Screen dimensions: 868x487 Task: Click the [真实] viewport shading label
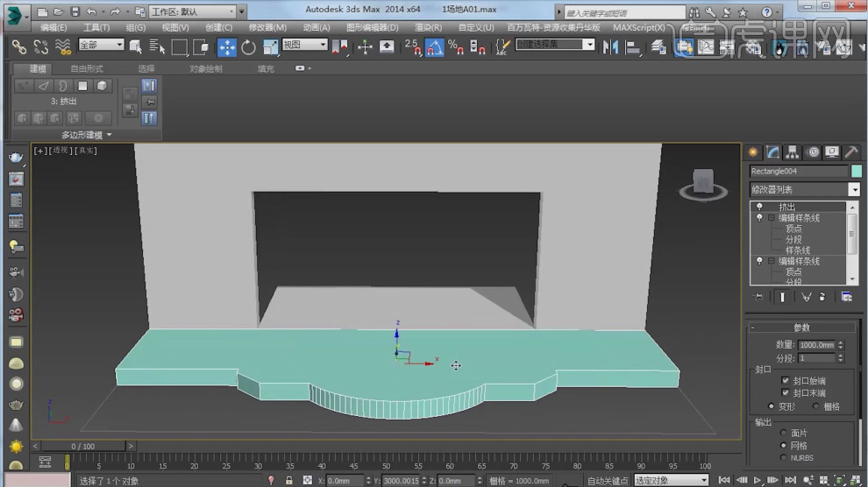coord(86,151)
